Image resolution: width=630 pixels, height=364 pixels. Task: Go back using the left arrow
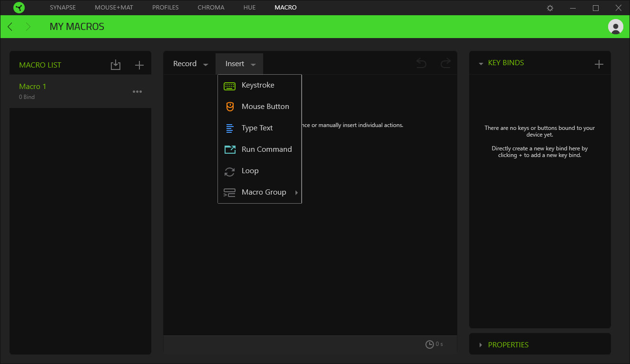(x=10, y=27)
